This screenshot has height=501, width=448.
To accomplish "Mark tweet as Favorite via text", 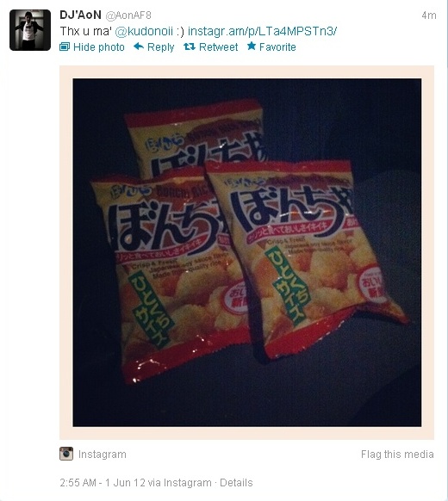I will click(x=277, y=47).
